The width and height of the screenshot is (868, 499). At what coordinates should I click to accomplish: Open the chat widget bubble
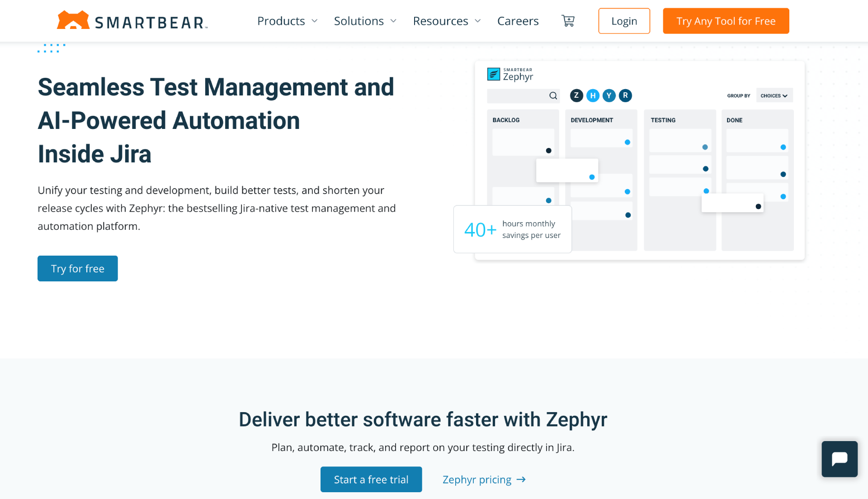click(839, 459)
